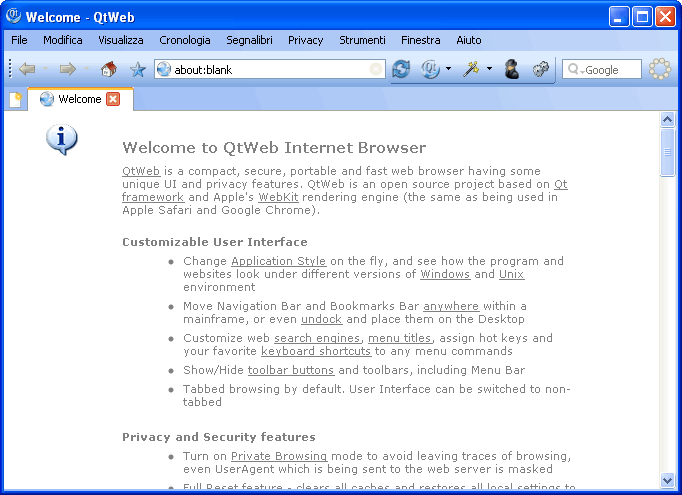Go to the Home page icon
This screenshot has height=495, width=682.
109,69
